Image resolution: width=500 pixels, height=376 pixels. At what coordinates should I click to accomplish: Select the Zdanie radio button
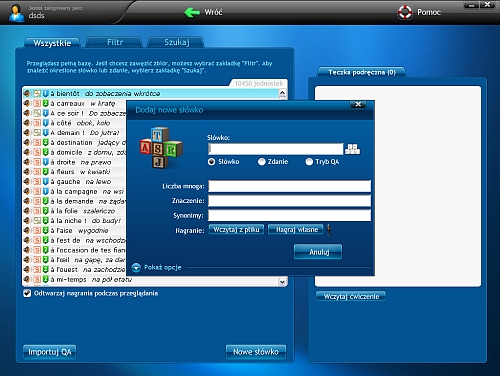click(262, 162)
